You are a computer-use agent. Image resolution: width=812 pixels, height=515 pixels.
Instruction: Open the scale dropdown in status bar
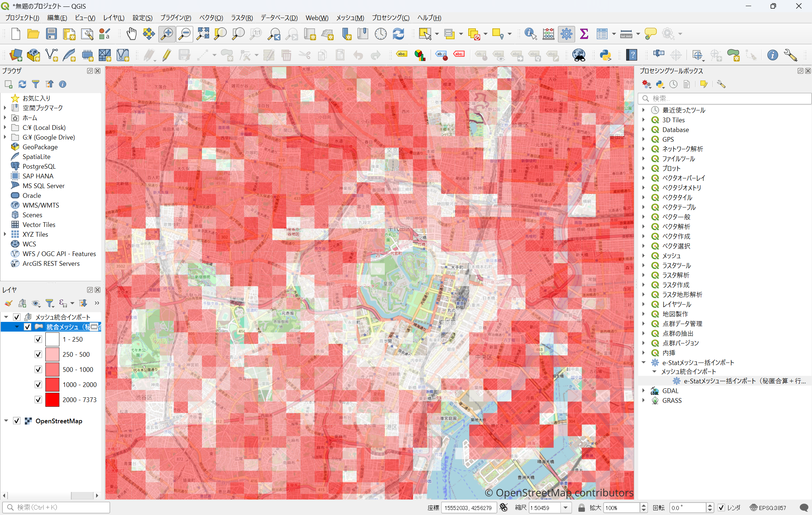(x=565, y=507)
